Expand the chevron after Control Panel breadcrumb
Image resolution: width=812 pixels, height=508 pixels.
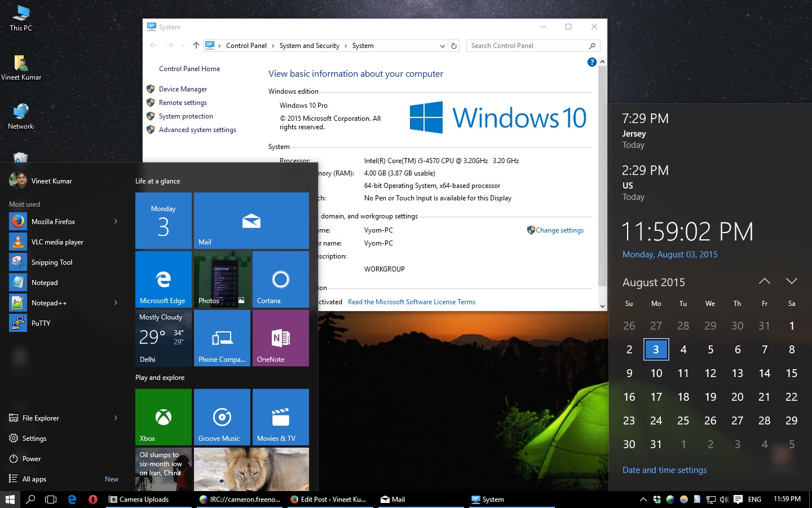(273, 46)
